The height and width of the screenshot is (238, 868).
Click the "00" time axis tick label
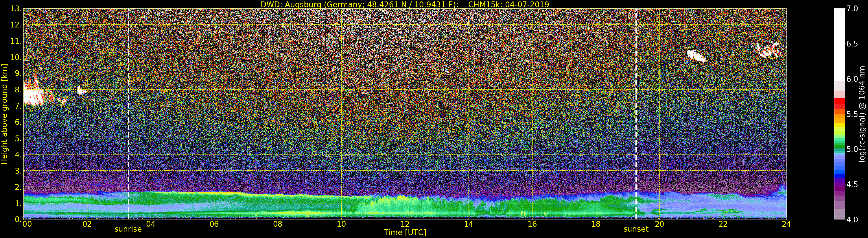[x=27, y=224]
